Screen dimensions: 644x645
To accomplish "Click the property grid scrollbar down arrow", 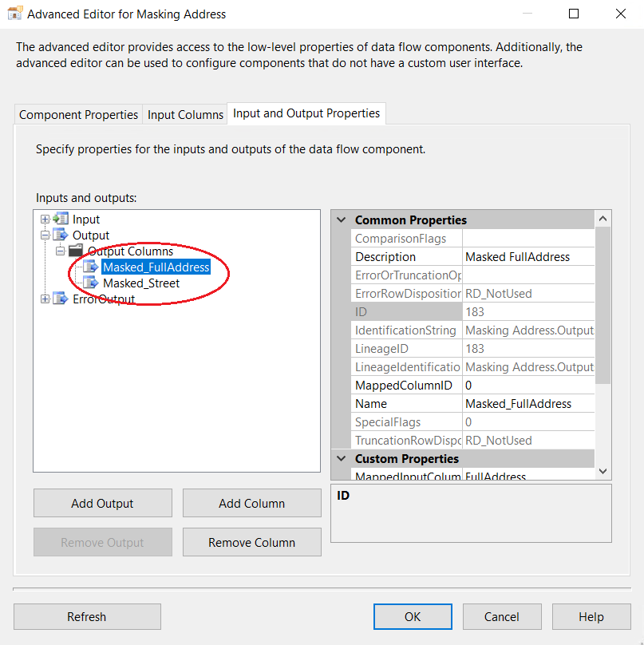I will point(603,472).
